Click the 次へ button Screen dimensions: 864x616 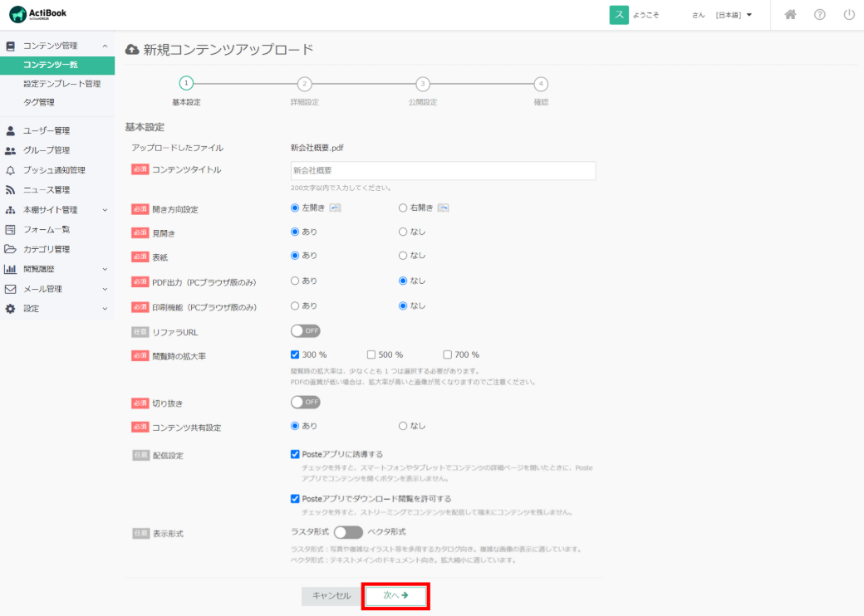[x=395, y=595]
